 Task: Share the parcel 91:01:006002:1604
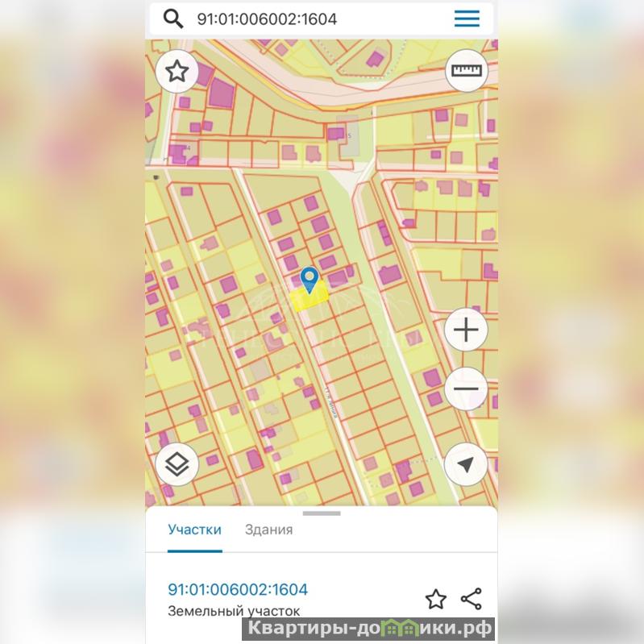pos(472,599)
